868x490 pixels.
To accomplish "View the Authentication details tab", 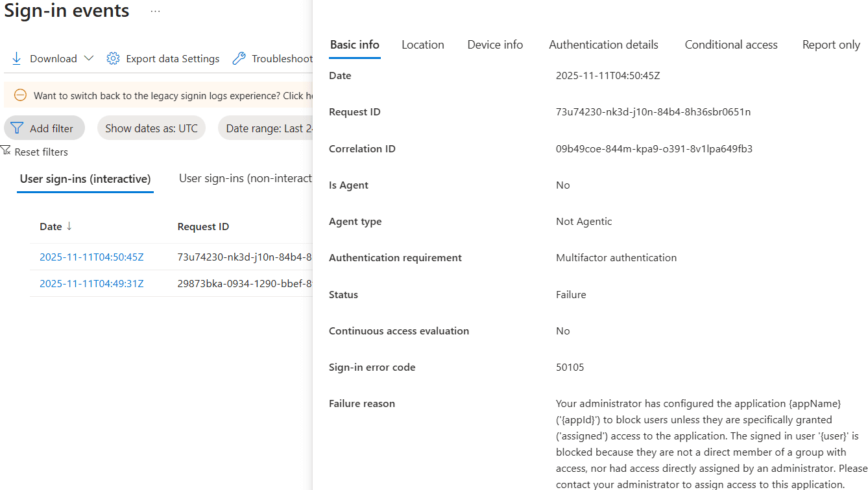I will (603, 44).
